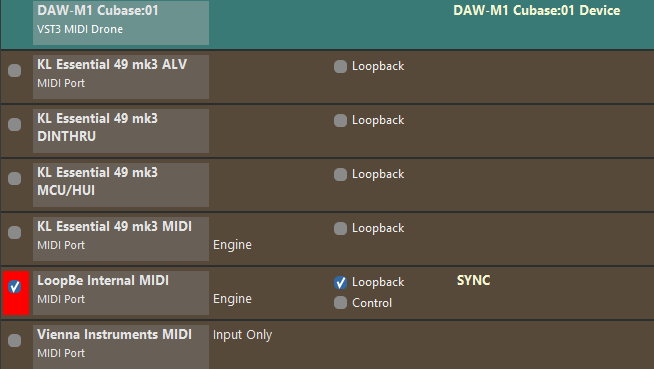Click Input Only label for Vienna Instruments MIDI

pos(242,335)
